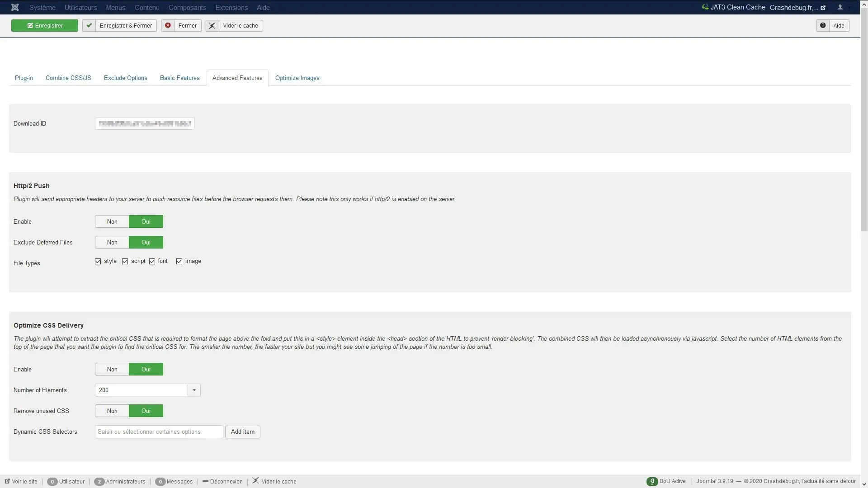The height and width of the screenshot is (488, 868).
Task: Uncheck the font file type checkbox
Action: [152, 261]
